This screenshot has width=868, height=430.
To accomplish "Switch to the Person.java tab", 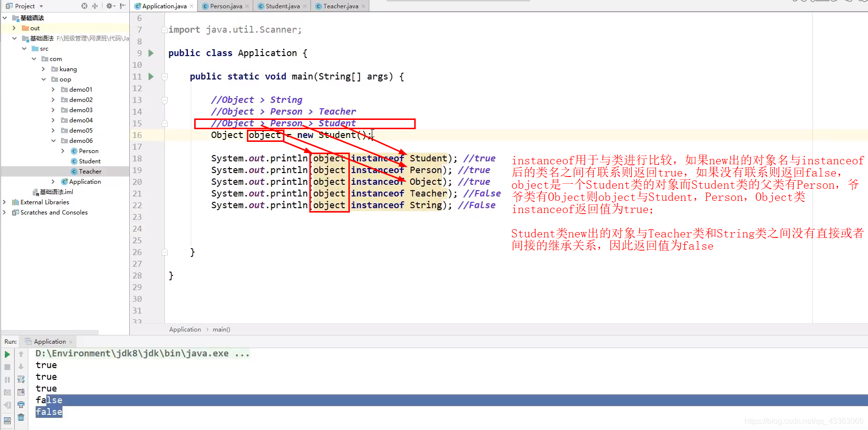I will click(226, 6).
